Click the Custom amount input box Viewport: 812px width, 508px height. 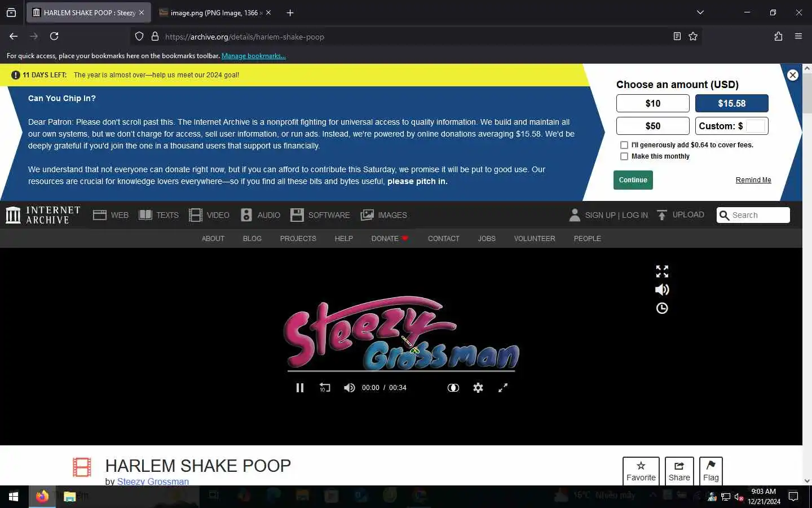756,126
